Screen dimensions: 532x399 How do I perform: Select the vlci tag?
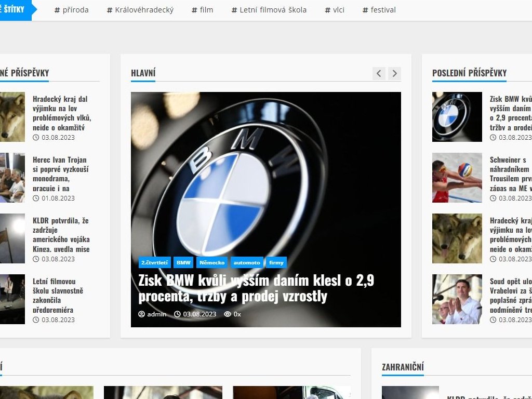(335, 10)
